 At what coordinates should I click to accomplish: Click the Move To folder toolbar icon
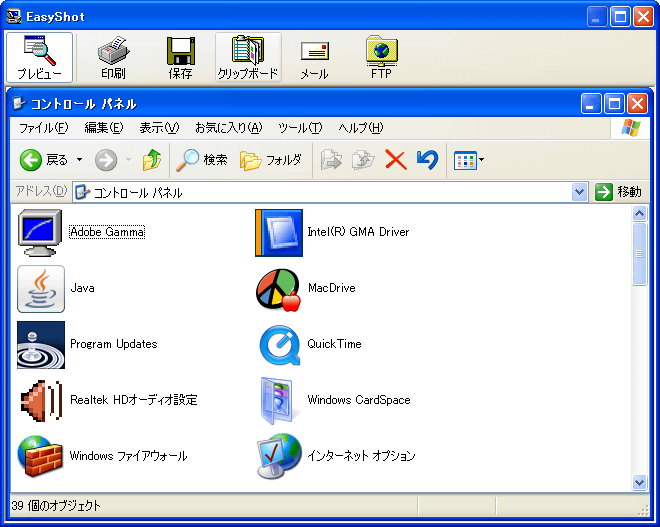click(331, 160)
